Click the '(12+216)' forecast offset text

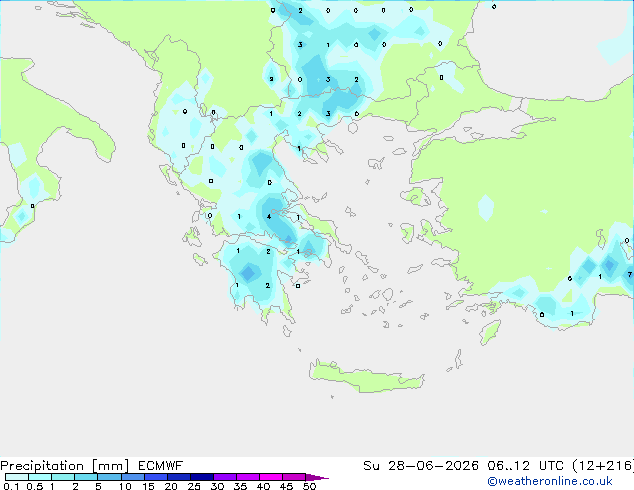(x=603, y=466)
